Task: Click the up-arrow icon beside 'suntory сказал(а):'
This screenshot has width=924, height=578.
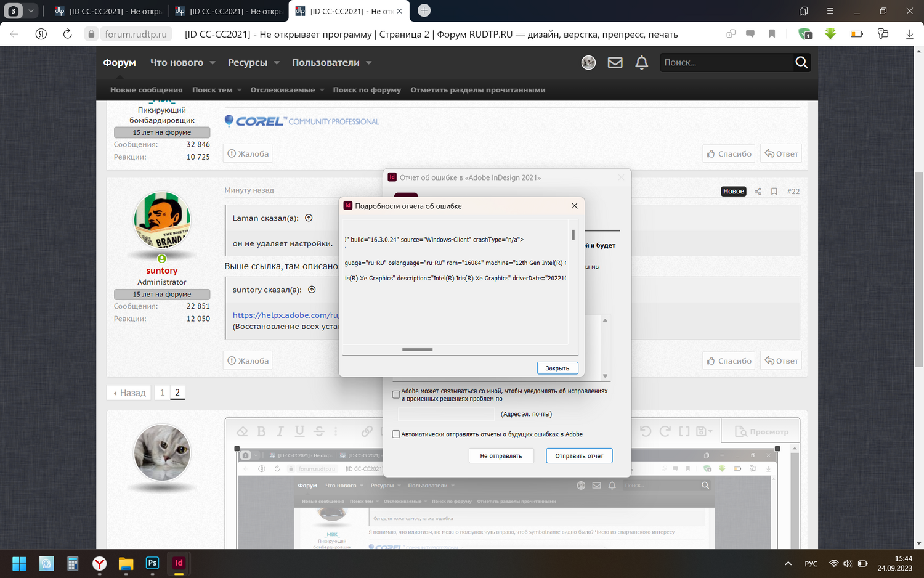Action: [312, 290]
